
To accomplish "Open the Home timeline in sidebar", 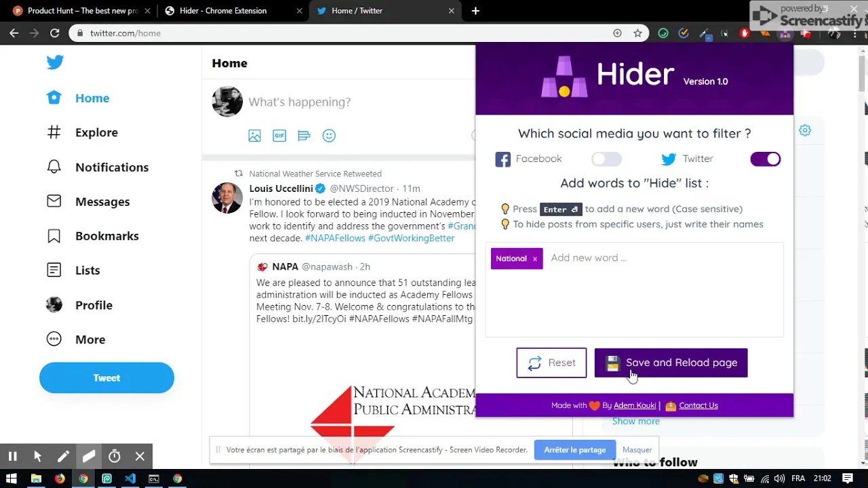I will (x=78, y=98).
